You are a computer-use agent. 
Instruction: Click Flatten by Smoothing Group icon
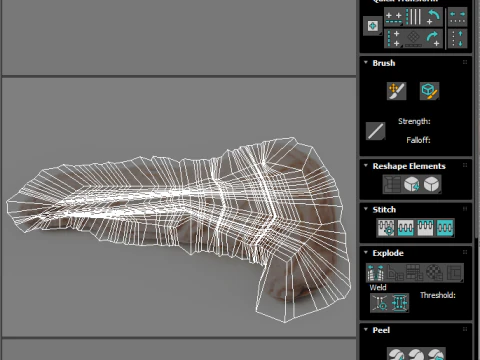(x=415, y=273)
